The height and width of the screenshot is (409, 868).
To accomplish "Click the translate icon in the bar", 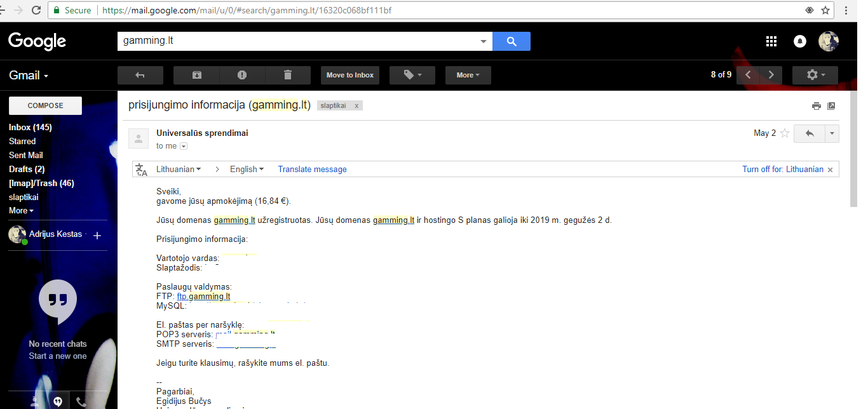I will click(x=142, y=170).
